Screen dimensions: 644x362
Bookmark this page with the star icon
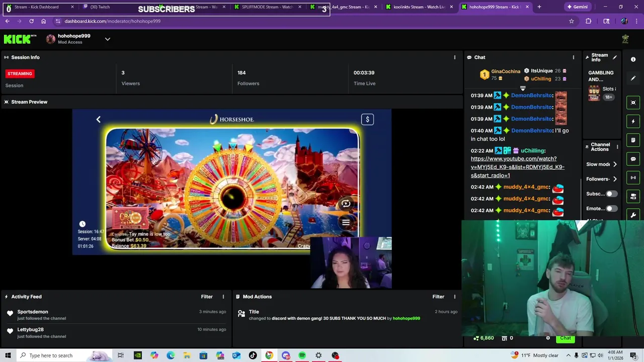(572, 21)
